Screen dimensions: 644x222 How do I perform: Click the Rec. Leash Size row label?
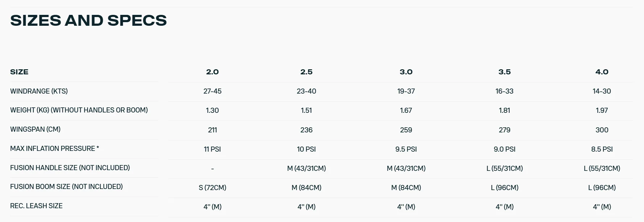[x=36, y=206]
